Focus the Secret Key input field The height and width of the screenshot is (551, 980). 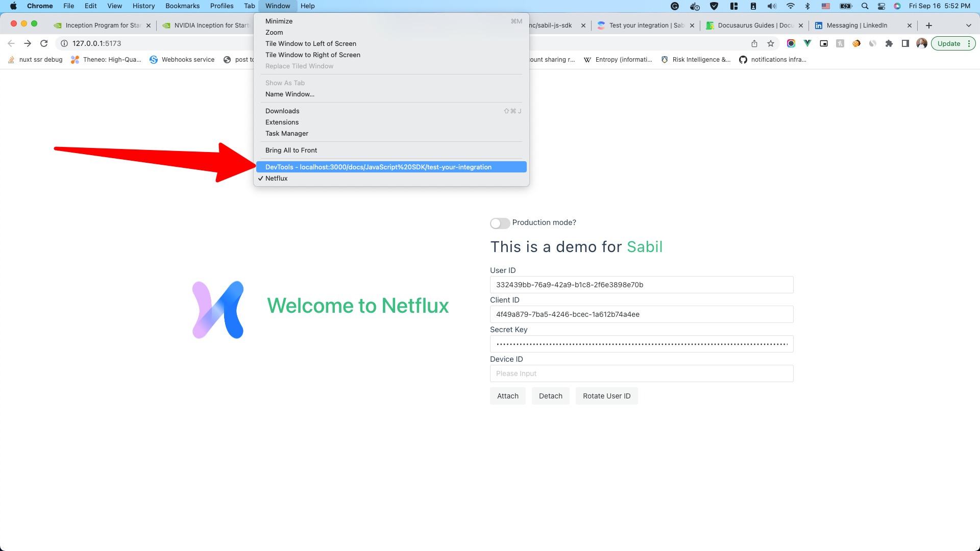coord(641,344)
